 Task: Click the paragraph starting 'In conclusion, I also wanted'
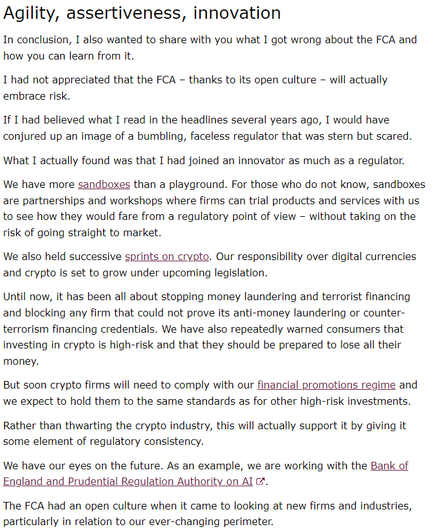click(210, 48)
